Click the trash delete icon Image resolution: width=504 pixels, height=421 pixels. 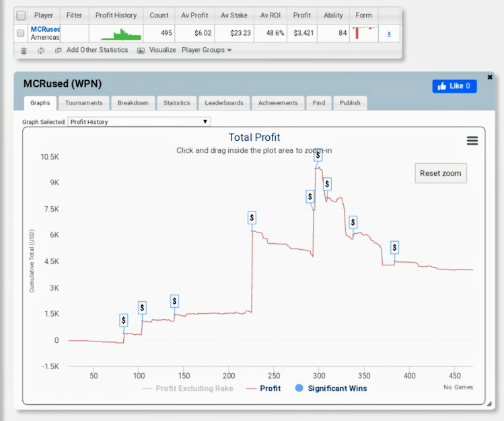(24, 51)
